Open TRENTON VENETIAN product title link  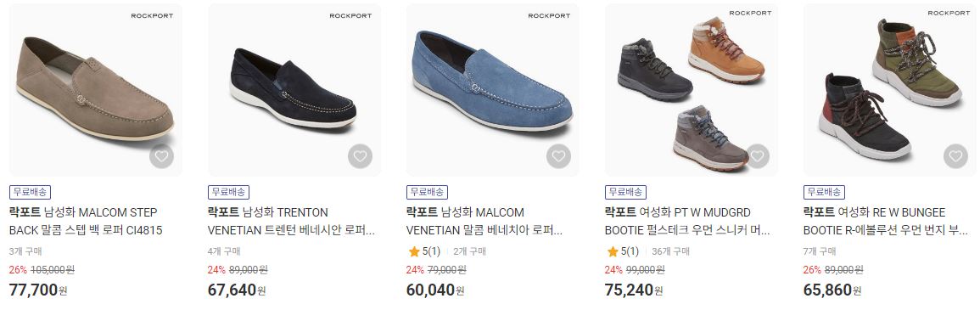291,222
